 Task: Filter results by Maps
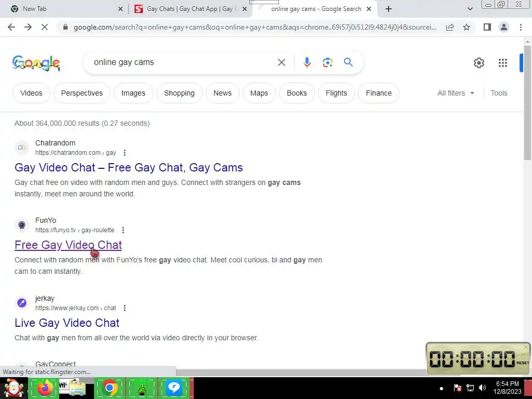pos(259,93)
